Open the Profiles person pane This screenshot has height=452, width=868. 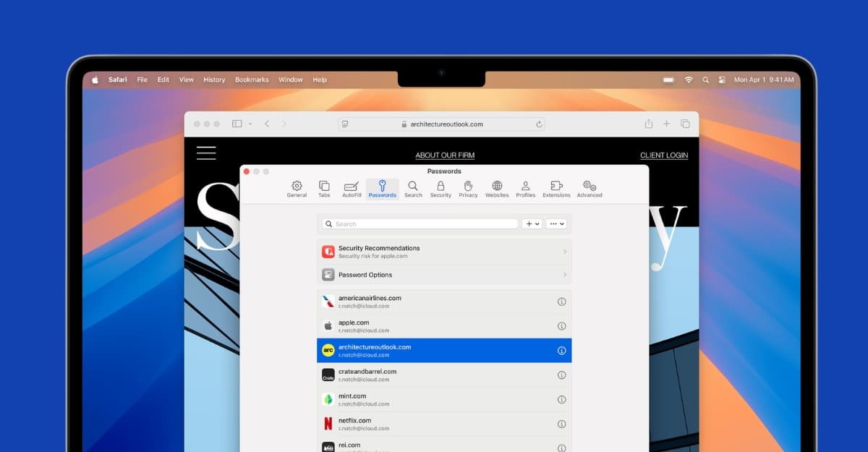[526, 189]
